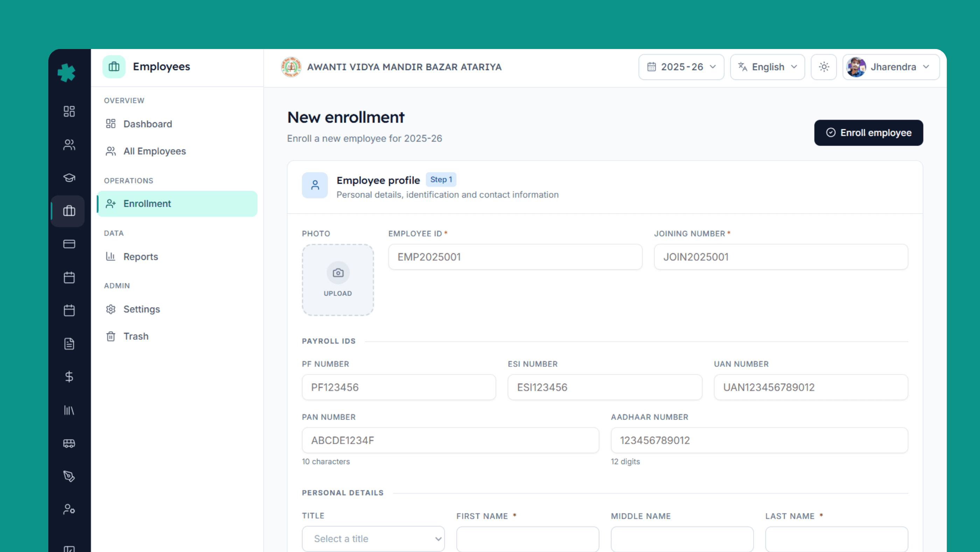Open the 2025-26 session dropdown
Screen dimensions: 980x552
click(681, 67)
